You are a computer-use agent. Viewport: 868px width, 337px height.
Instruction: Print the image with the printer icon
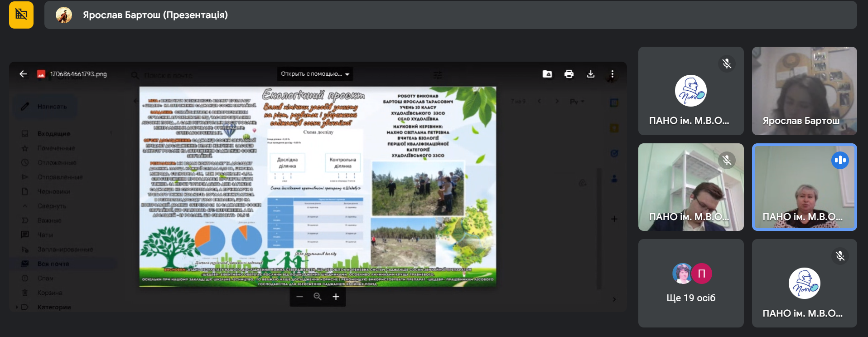[x=569, y=74]
